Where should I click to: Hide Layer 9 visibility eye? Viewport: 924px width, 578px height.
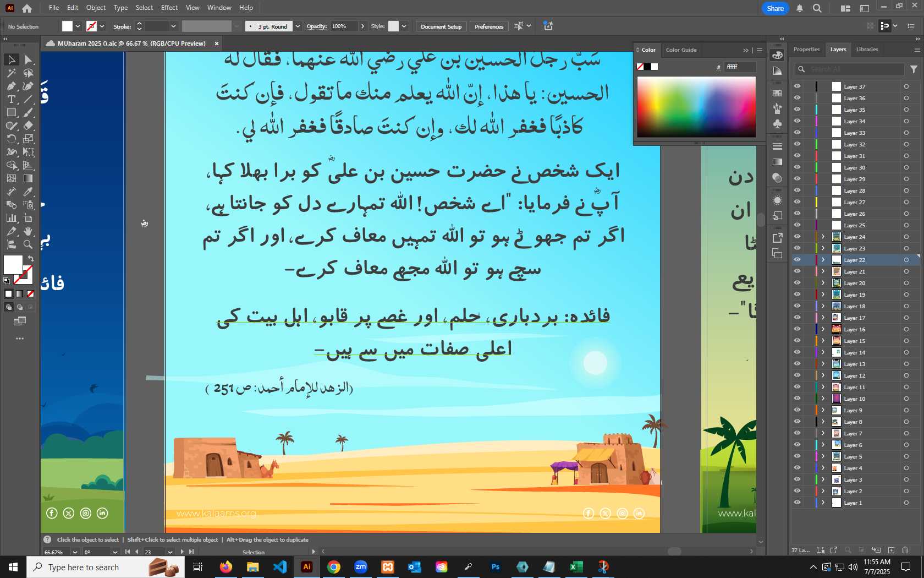click(797, 410)
